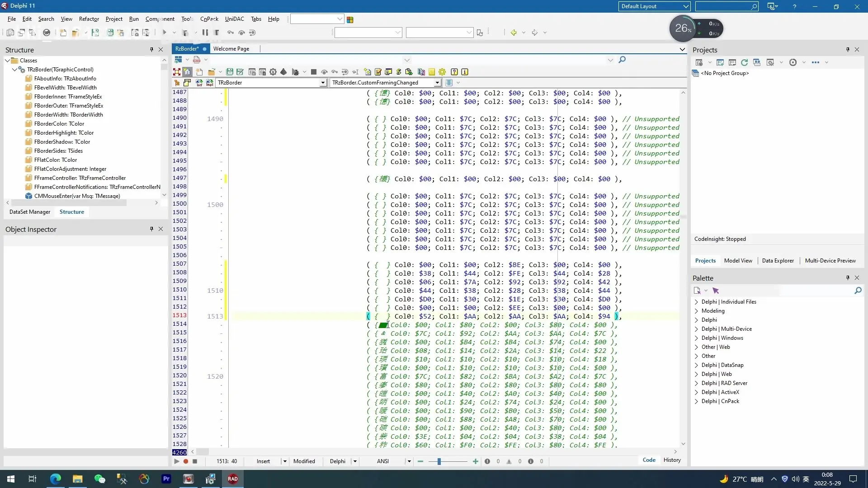
Task: Open the Default Layout dropdown
Action: [x=685, y=6]
